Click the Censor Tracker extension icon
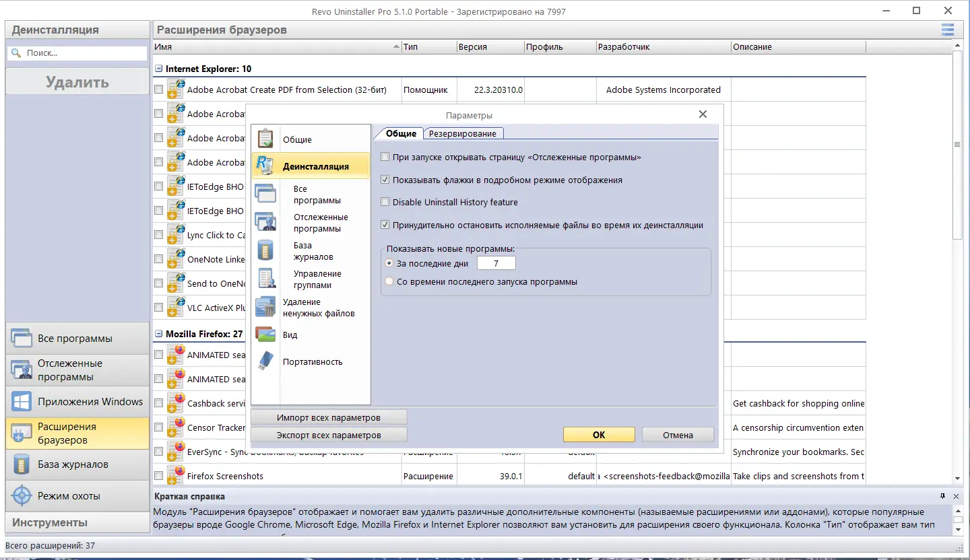Viewport: 970px width, 560px height. click(176, 427)
